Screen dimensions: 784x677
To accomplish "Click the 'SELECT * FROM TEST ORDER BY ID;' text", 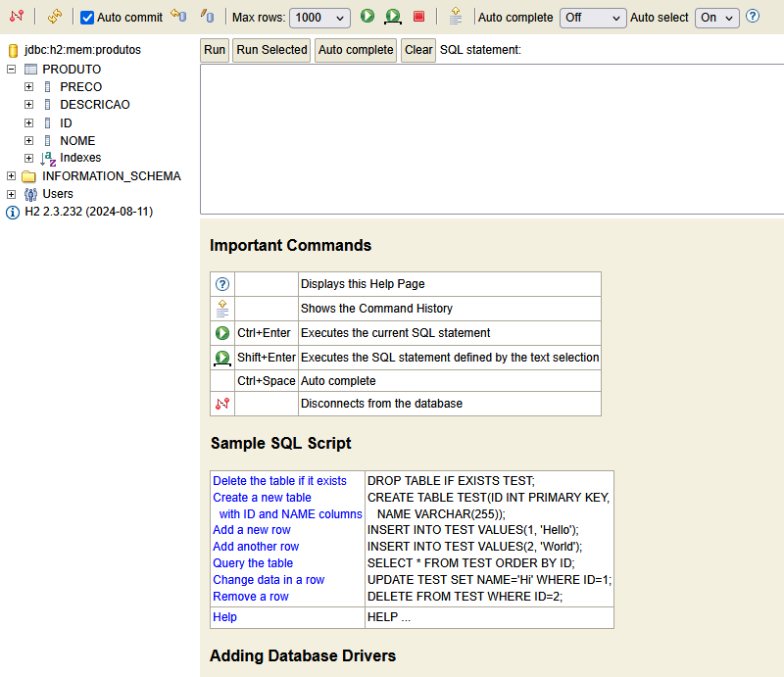I will (471, 563).
